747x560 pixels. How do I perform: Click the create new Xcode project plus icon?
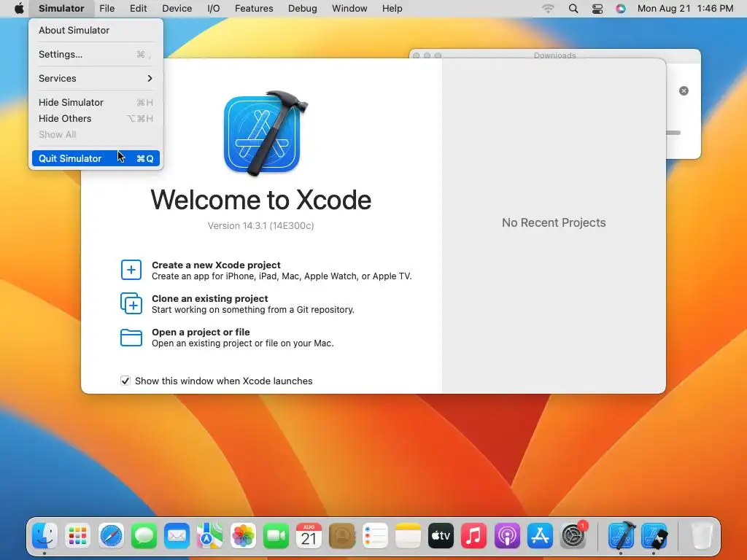click(131, 270)
